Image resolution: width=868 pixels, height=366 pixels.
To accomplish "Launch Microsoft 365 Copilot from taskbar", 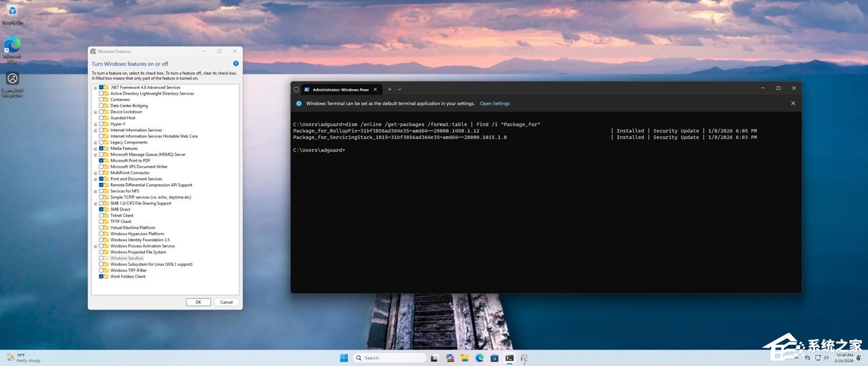I will tap(450, 358).
